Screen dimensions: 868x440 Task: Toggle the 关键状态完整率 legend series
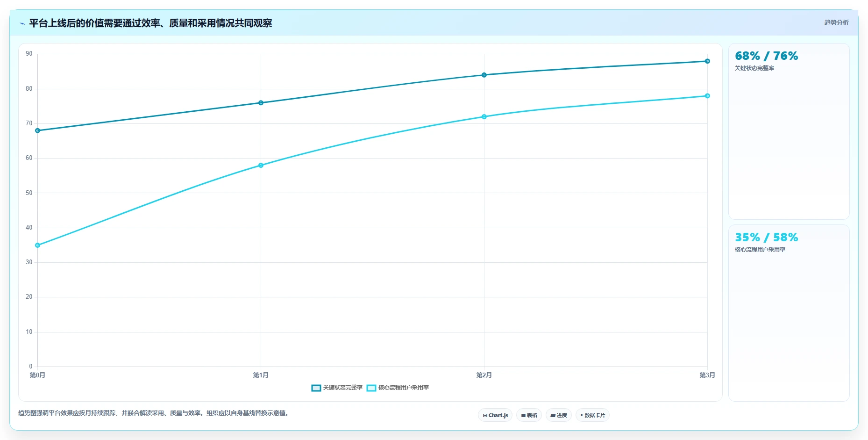point(337,388)
